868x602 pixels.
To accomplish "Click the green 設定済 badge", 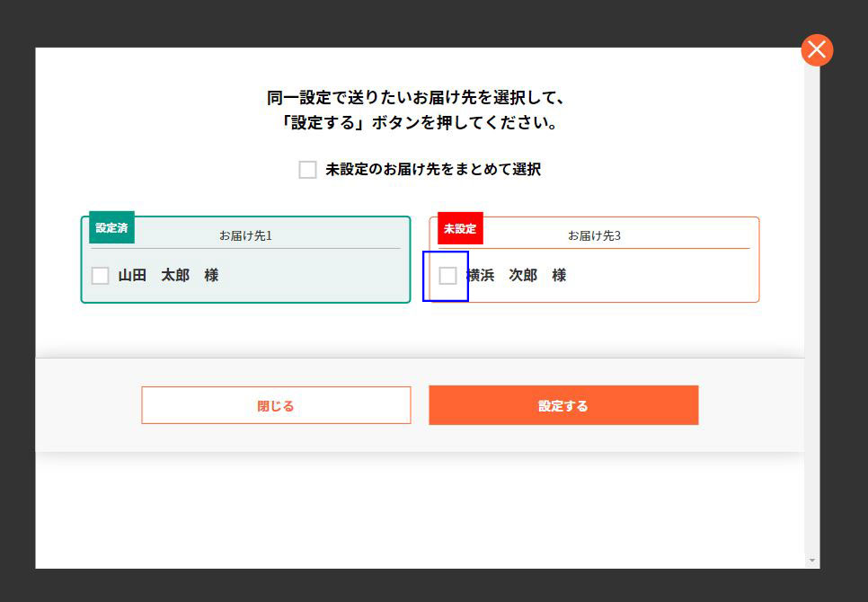I will coord(111,228).
